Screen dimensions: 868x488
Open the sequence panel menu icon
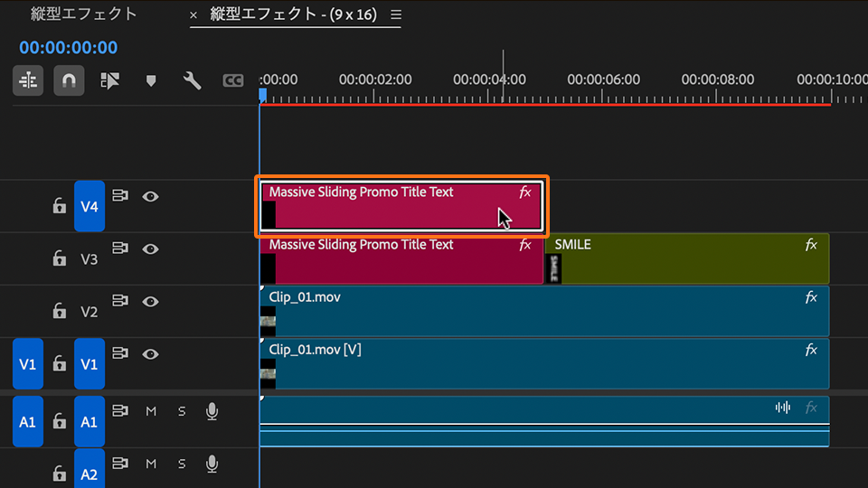tap(395, 15)
